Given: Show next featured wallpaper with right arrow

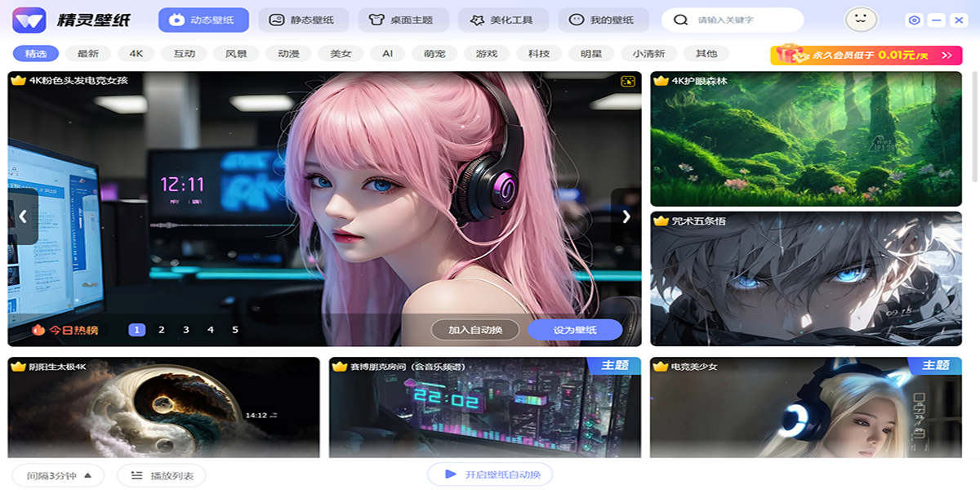Looking at the screenshot, I should click(x=626, y=216).
